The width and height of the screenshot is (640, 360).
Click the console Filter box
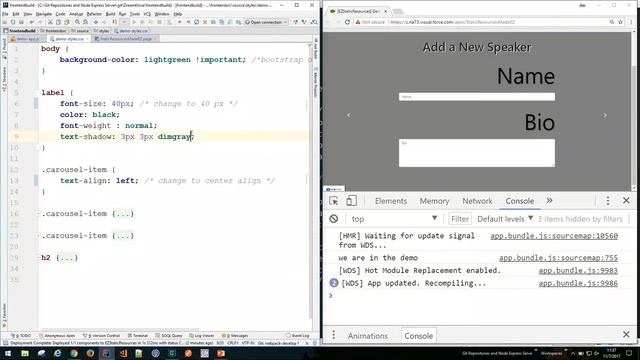pos(460,219)
